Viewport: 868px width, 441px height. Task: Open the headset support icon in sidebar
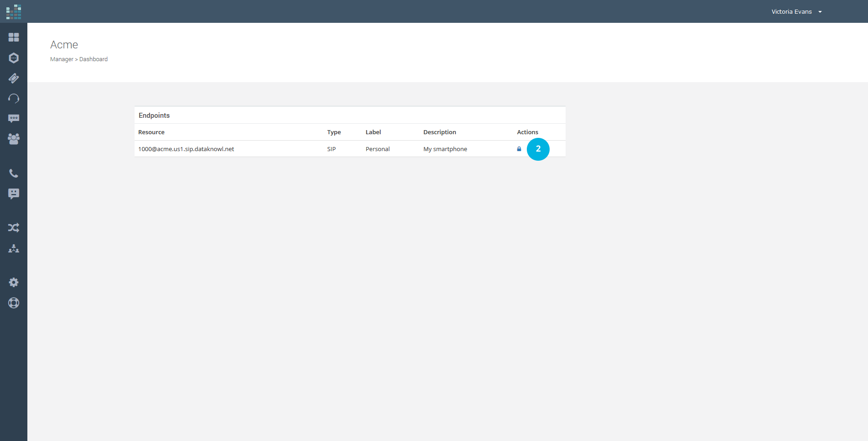click(14, 99)
